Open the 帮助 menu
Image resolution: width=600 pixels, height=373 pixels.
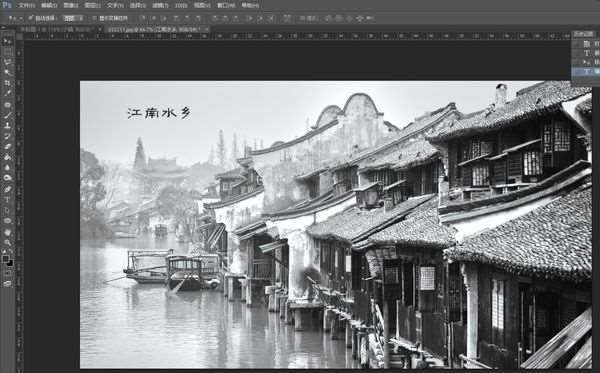tap(250, 5)
